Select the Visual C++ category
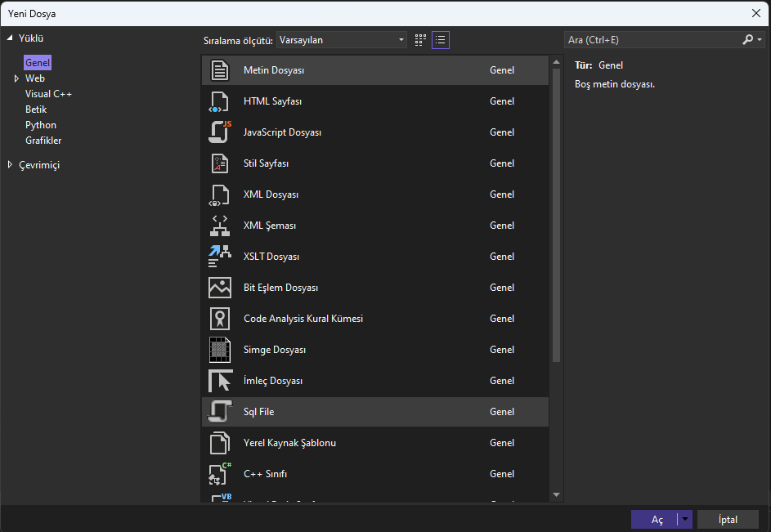771x532 pixels. point(48,94)
